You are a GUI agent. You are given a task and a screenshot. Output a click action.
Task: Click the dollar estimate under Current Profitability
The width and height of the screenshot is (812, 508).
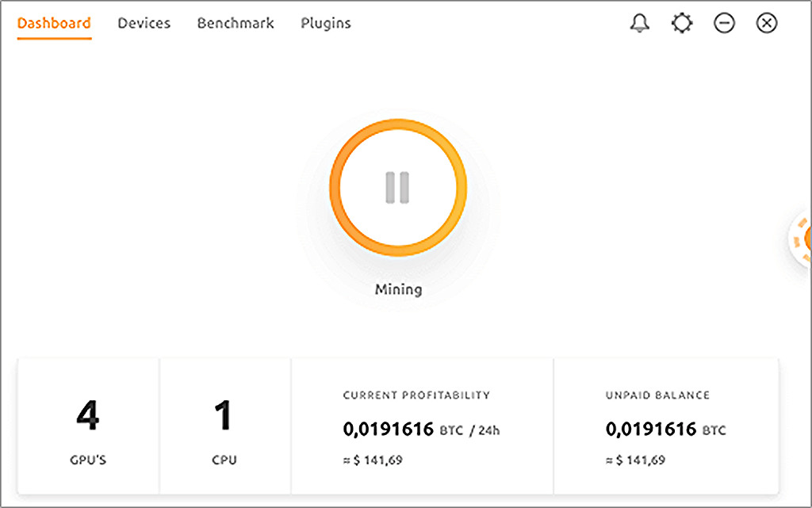(373, 460)
